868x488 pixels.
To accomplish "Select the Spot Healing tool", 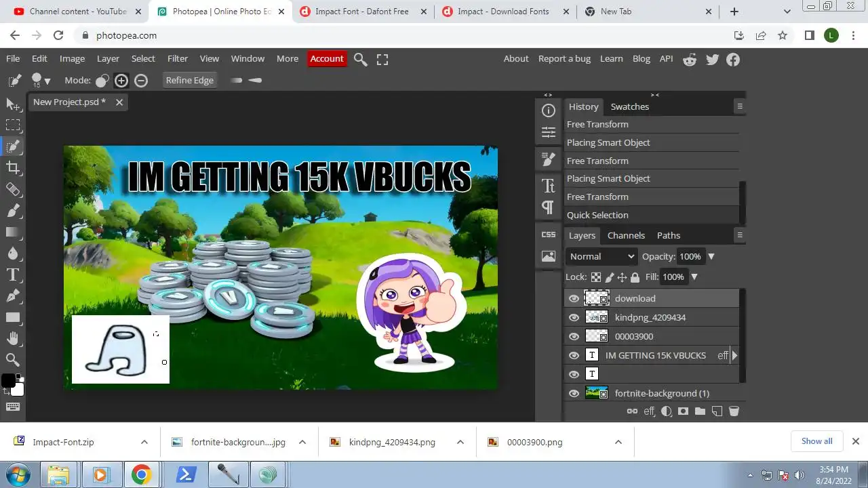I will (x=13, y=189).
